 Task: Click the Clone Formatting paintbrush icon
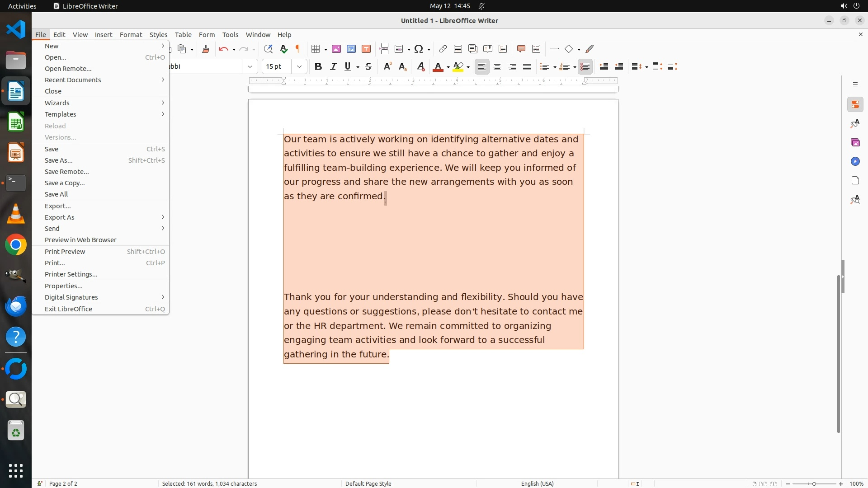click(206, 49)
